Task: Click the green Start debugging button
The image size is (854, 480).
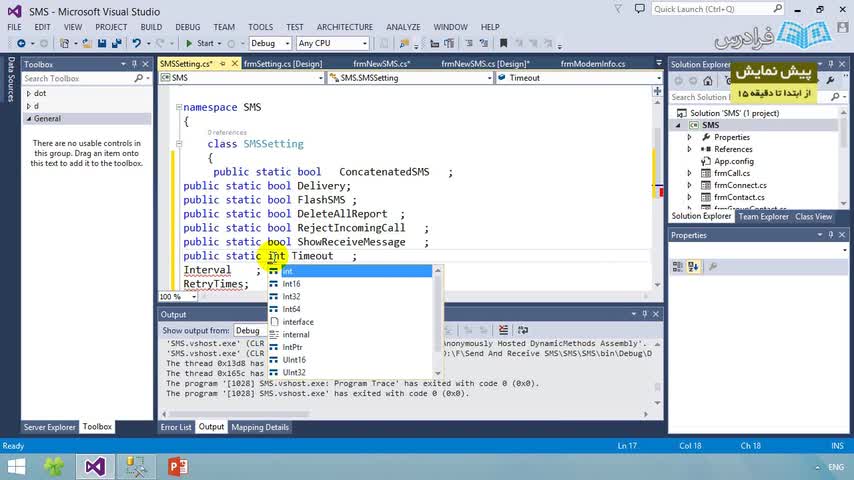Action: 200,43
